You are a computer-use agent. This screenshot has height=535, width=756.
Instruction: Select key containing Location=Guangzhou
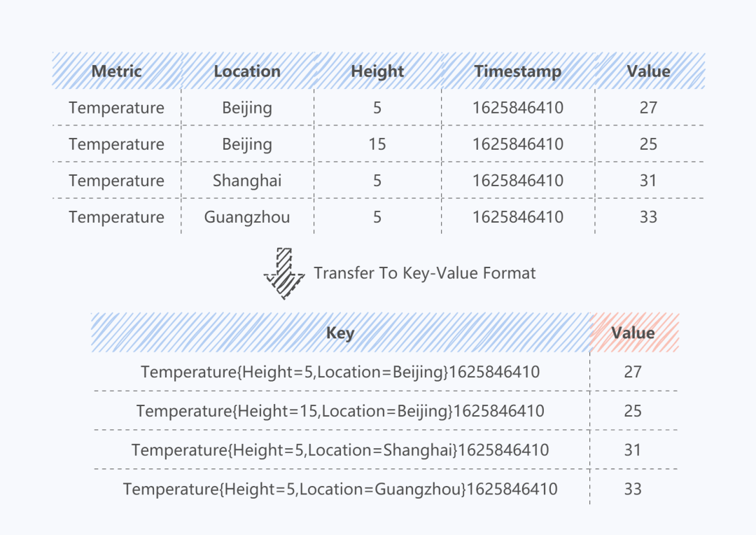340,489
